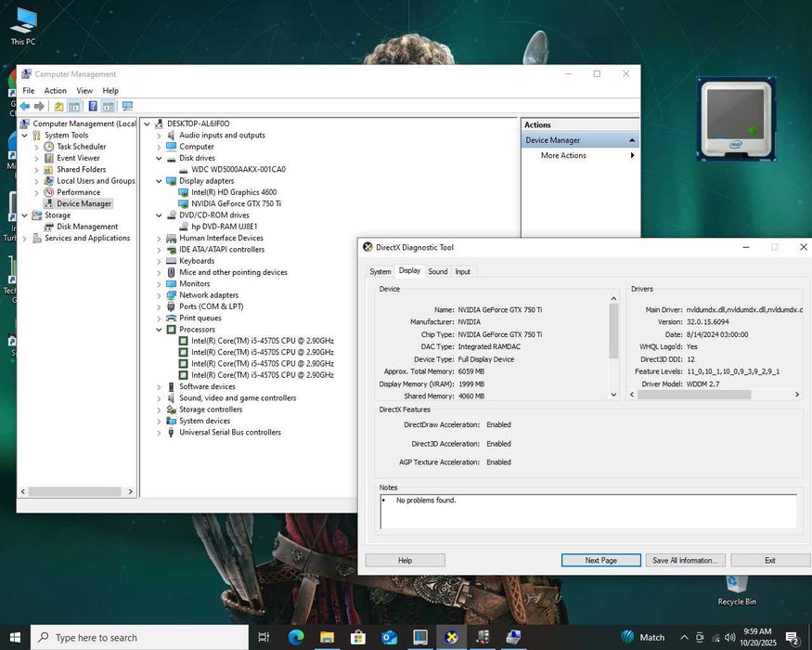This screenshot has width=812, height=650.
Task: Open Task View on the taskbar
Action: click(264, 638)
